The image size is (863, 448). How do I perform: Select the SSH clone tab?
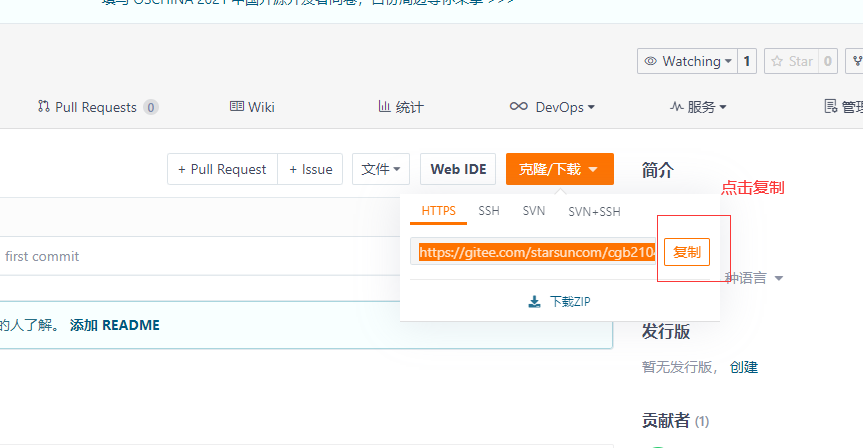coord(489,211)
